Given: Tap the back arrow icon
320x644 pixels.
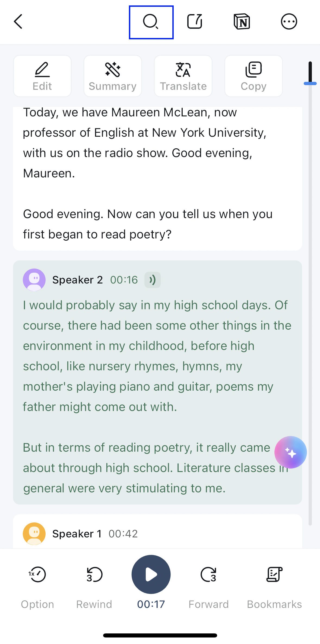Looking at the screenshot, I should pyautogui.click(x=18, y=22).
